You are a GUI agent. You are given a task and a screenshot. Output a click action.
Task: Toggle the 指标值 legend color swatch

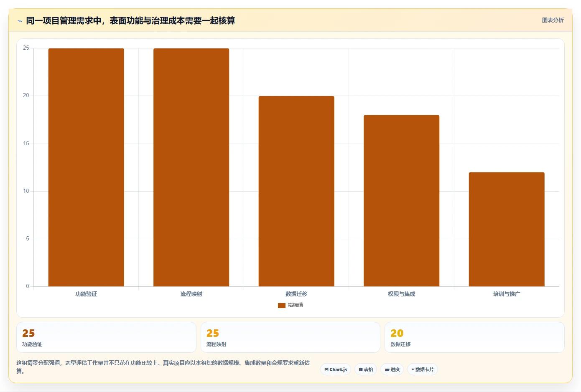(282, 306)
